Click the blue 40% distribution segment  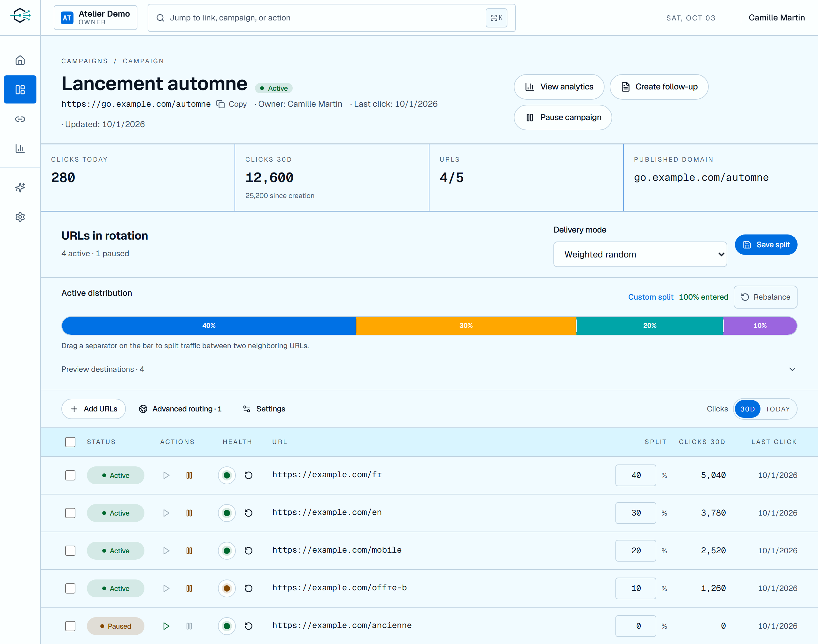tap(209, 326)
